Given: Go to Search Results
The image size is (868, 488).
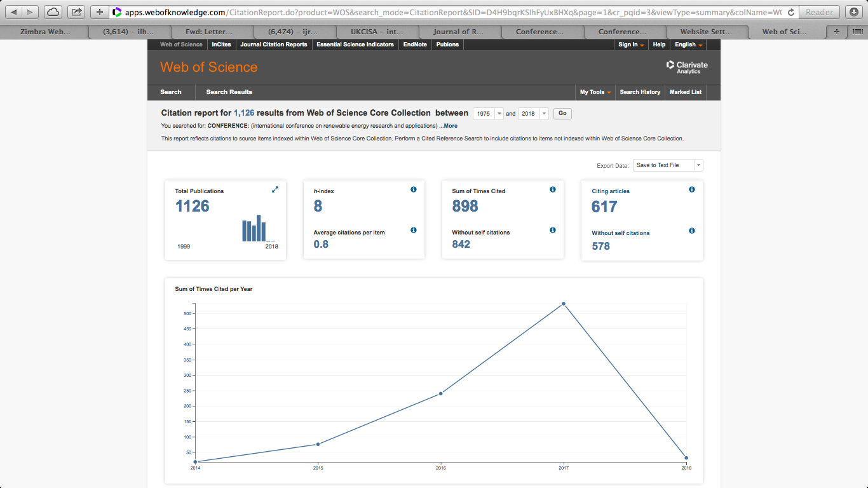Looking at the screenshot, I should [229, 92].
